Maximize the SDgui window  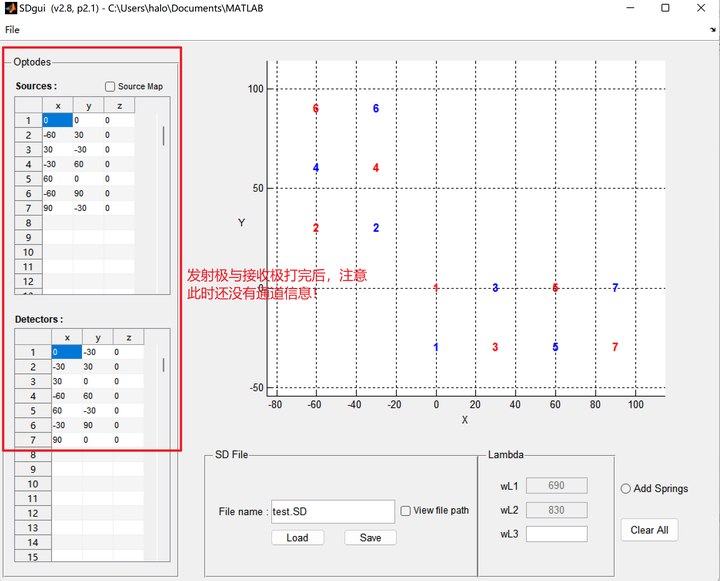[665, 8]
